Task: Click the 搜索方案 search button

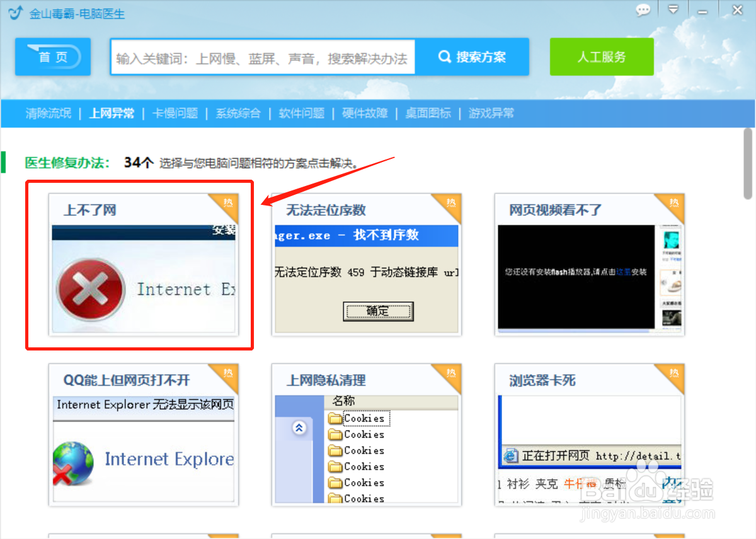Action: pyautogui.click(x=472, y=57)
